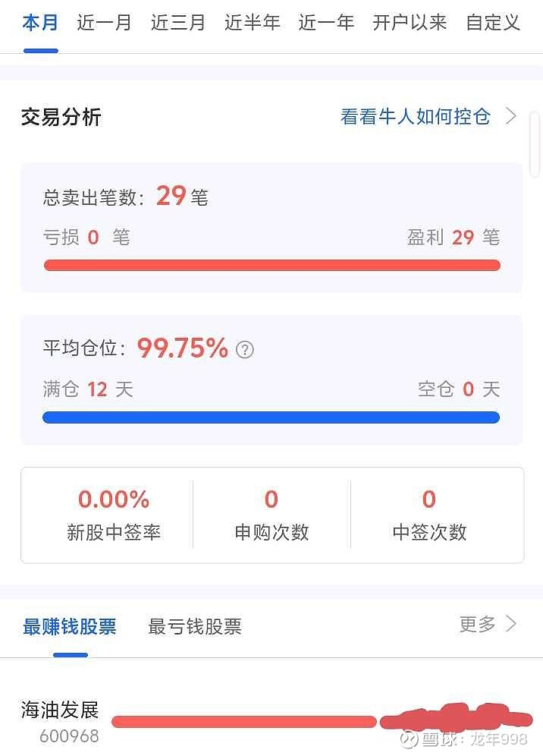The width and height of the screenshot is (543, 756).
Task: Select 近一年 time range
Action: pyautogui.click(x=326, y=23)
